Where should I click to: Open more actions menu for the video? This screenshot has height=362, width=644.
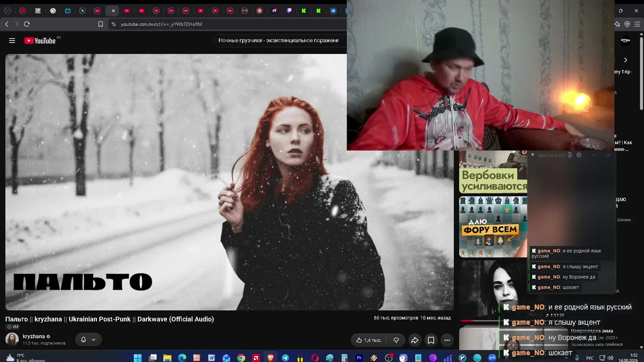tap(447, 340)
